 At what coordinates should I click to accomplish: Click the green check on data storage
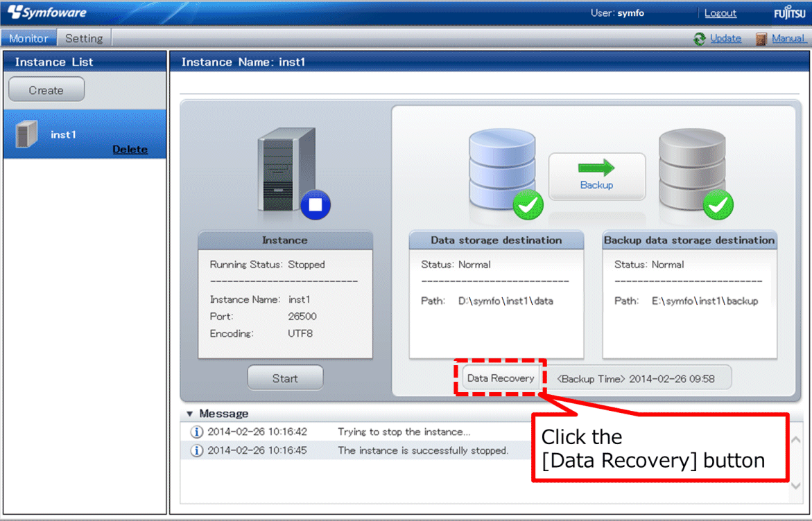pyautogui.click(x=528, y=205)
